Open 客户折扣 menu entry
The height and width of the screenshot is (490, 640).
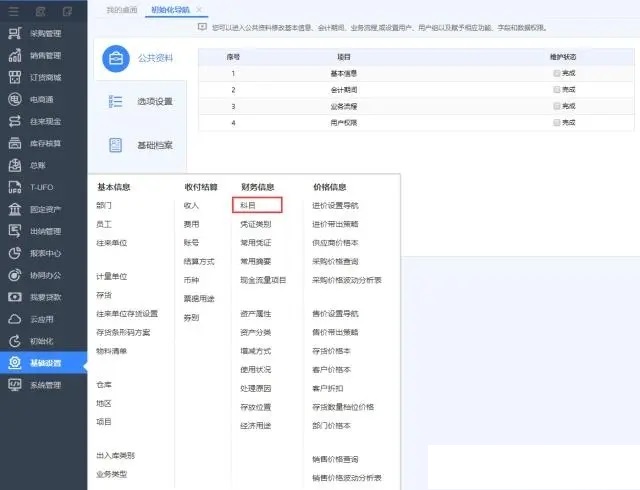tap(328, 388)
